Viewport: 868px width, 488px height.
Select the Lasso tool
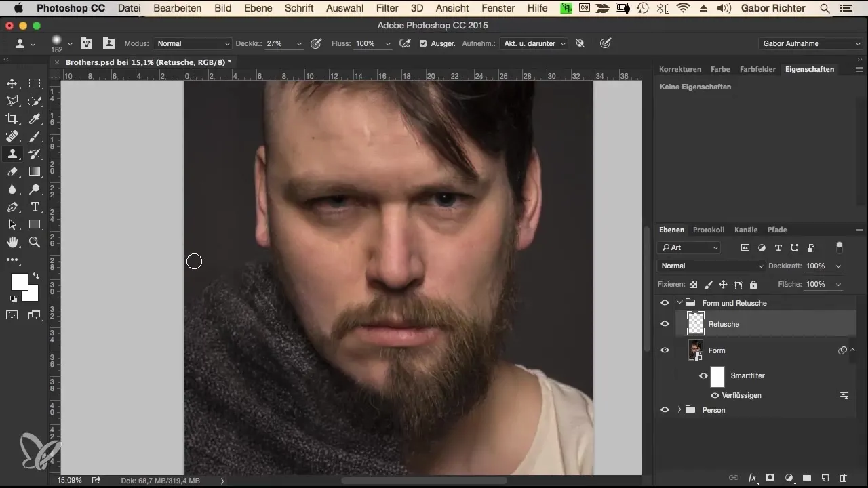click(x=12, y=101)
